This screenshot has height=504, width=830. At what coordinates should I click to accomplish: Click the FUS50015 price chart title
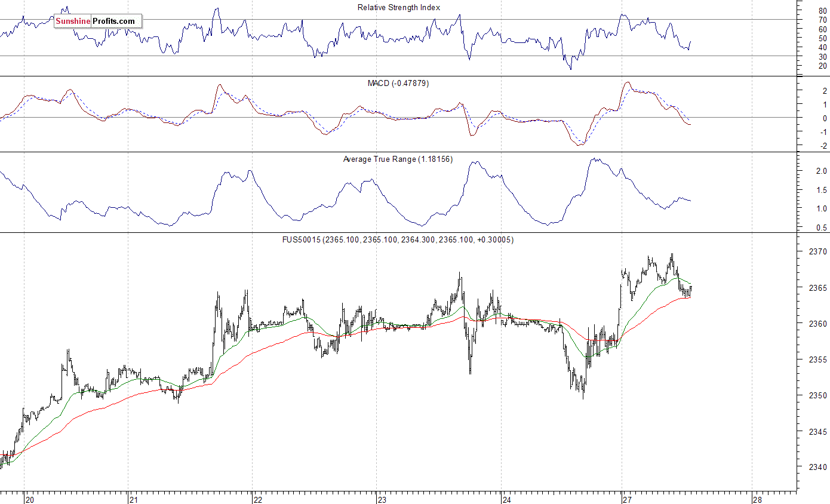pos(398,239)
